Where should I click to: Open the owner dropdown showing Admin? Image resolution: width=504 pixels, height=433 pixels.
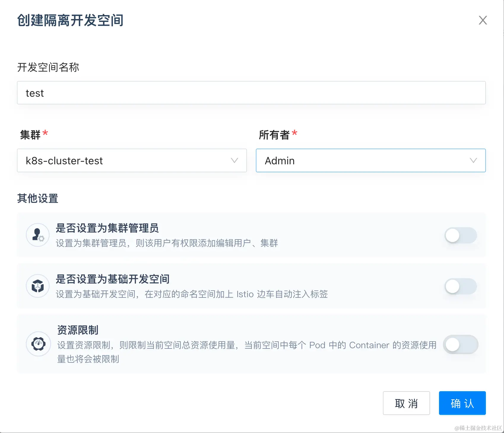pos(371,160)
